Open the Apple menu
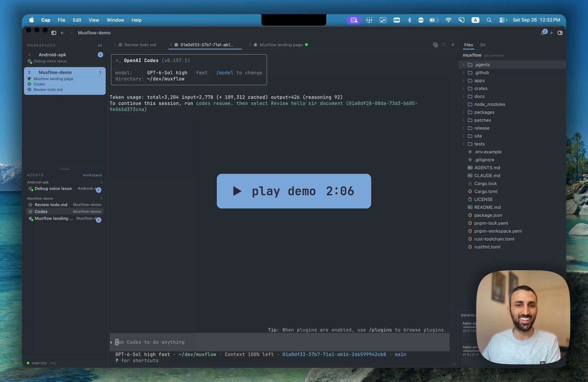The image size is (588, 382). (x=32, y=20)
